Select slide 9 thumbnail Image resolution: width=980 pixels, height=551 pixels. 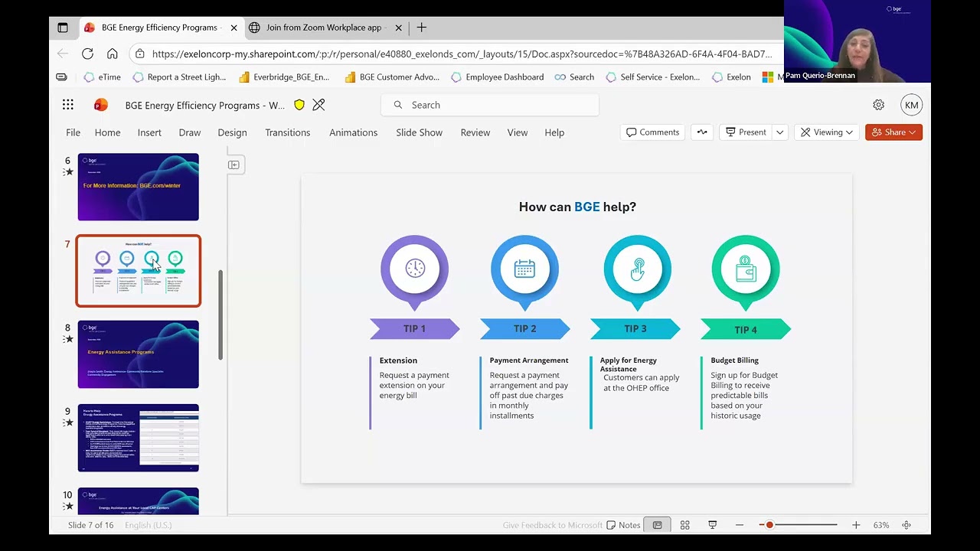(138, 438)
